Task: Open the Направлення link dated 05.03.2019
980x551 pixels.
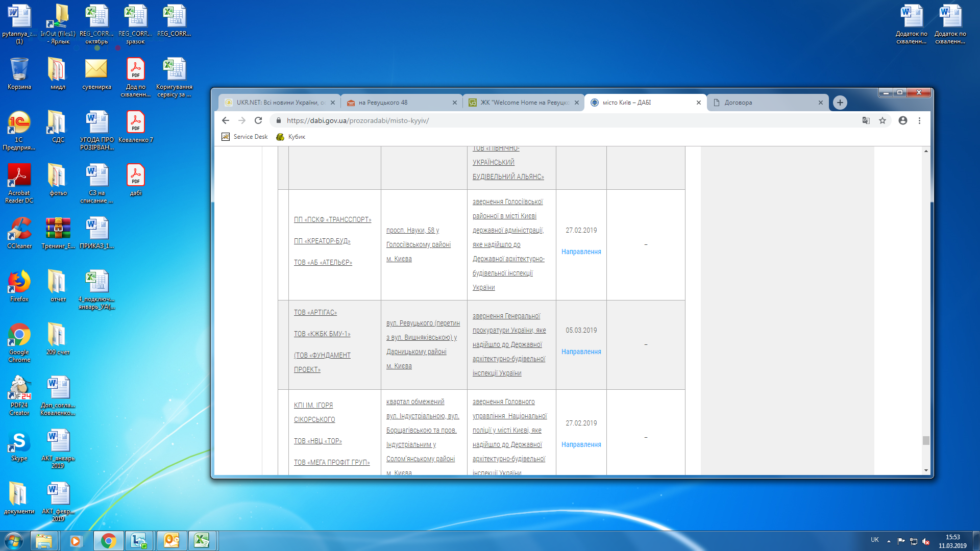Action: (x=581, y=352)
